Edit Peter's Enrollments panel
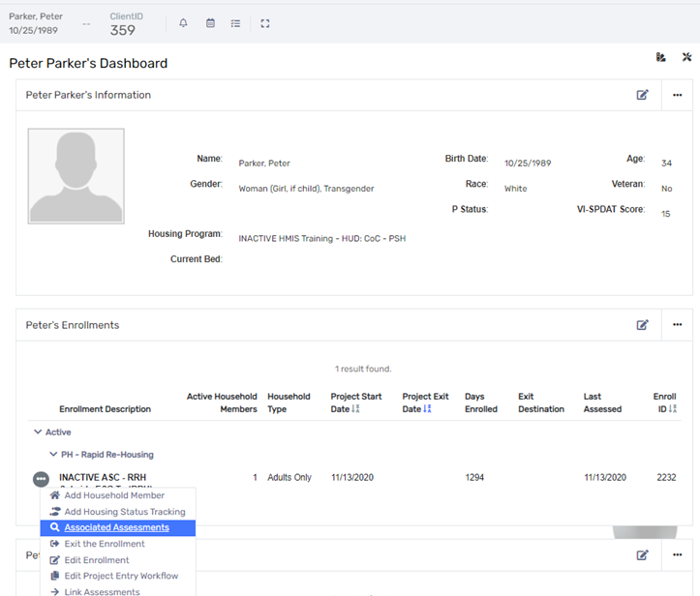The image size is (700, 596). pos(643,325)
